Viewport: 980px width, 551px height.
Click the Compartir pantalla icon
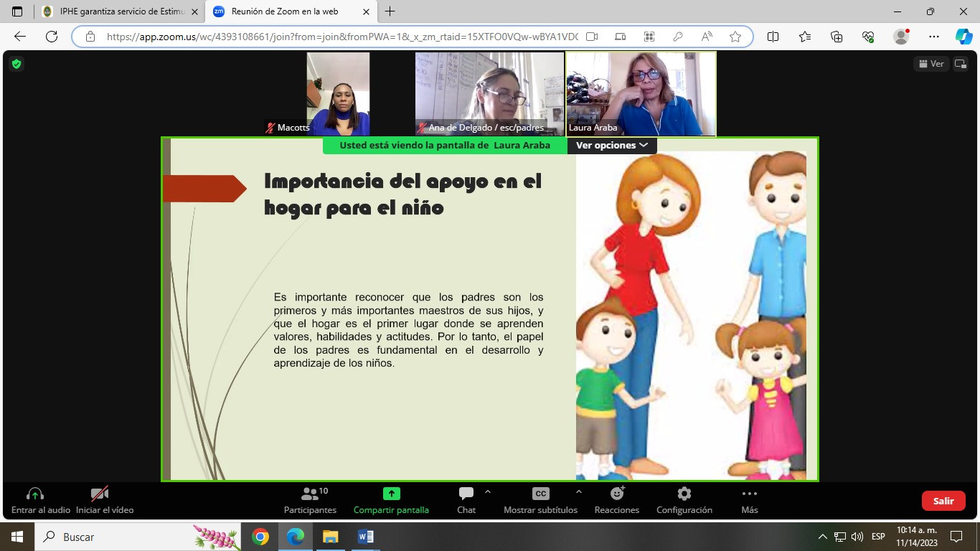coord(391,494)
